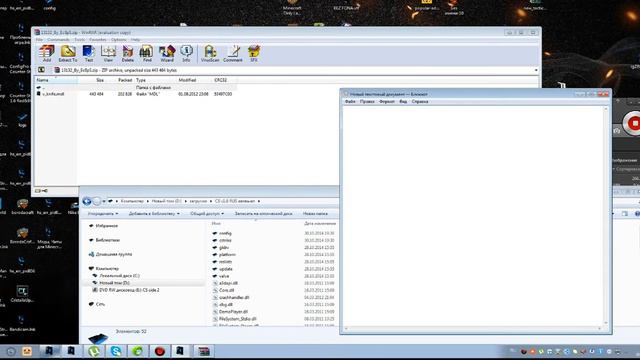
Task: Select DemoPlayer.dll in Explorer file list
Action: [233, 312]
